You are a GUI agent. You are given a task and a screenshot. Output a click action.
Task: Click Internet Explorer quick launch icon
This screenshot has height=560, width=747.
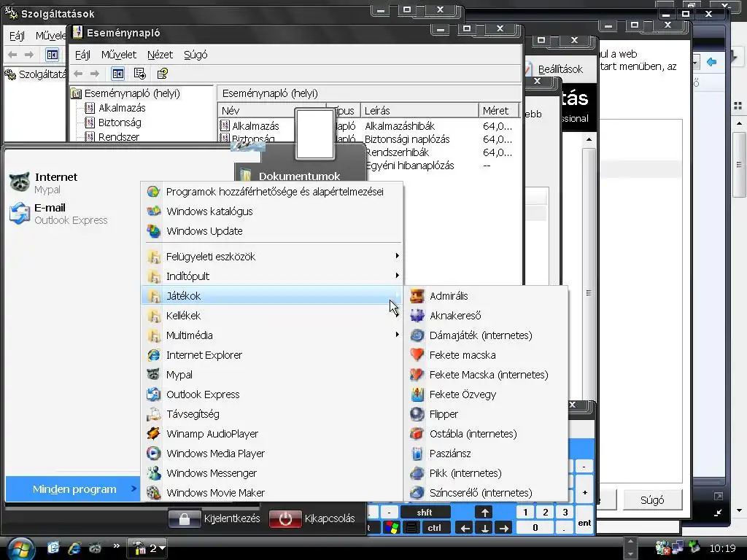(x=74, y=548)
